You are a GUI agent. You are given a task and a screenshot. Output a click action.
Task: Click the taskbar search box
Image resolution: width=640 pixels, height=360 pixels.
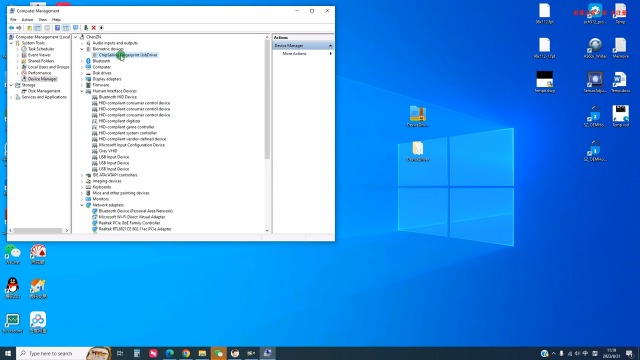[x=64, y=353]
